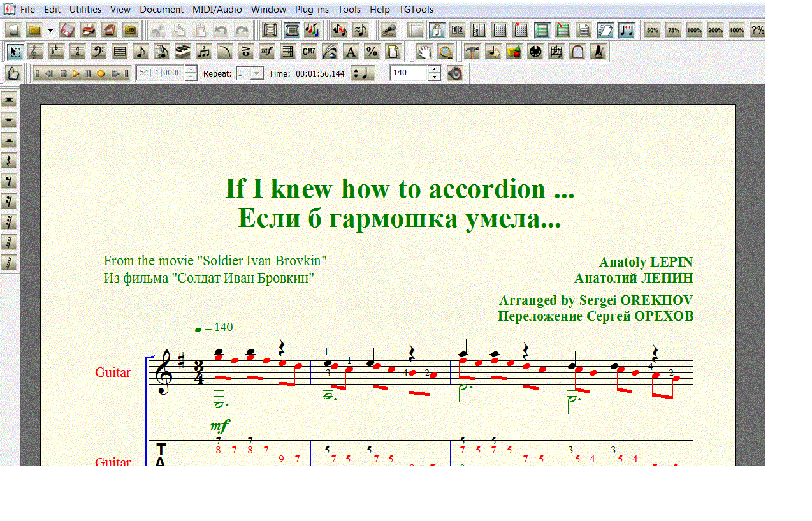Select the Resize percent tool
Screen dimensions: 812x521
click(x=372, y=52)
